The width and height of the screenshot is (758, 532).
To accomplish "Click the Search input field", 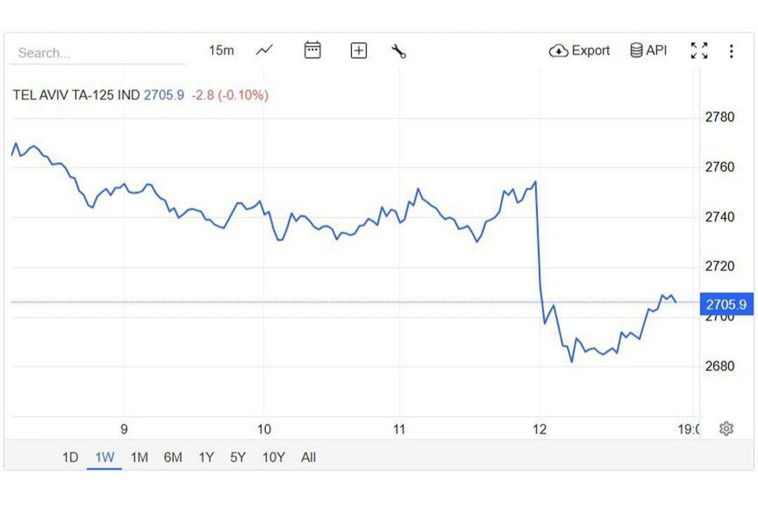I will click(98, 53).
